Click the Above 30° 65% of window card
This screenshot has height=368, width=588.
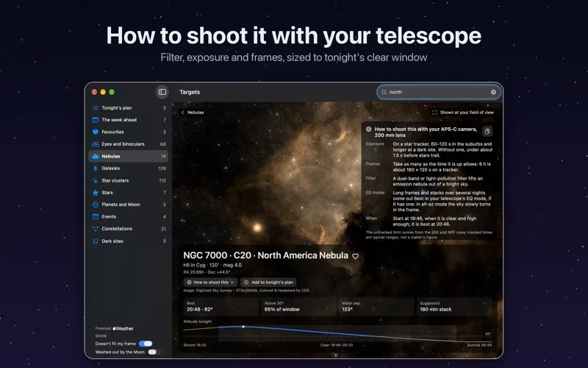(x=298, y=307)
